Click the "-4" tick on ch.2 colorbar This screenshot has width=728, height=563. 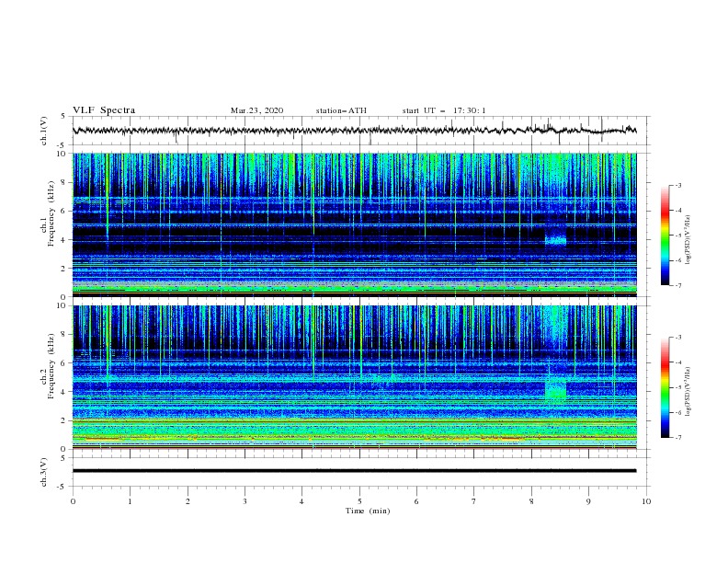point(678,362)
